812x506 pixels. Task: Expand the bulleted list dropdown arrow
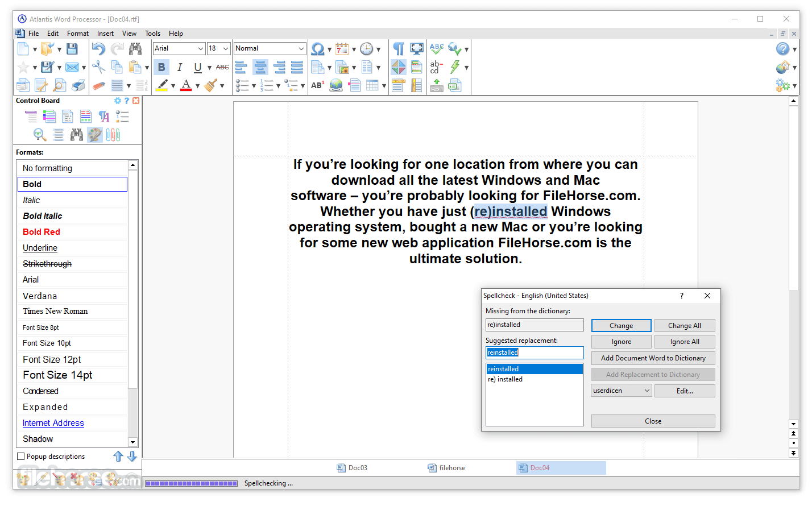[254, 86]
